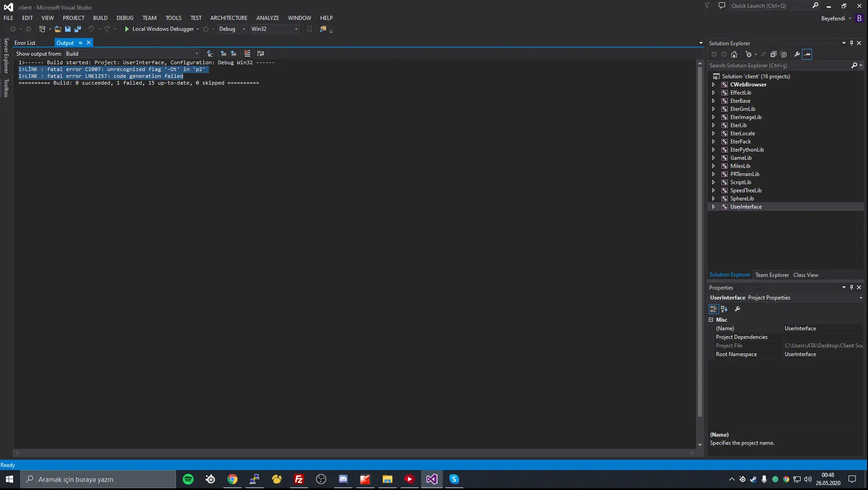Open Property Pages wrench in Properties panel
The width and height of the screenshot is (868, 490).
(738, 309)
